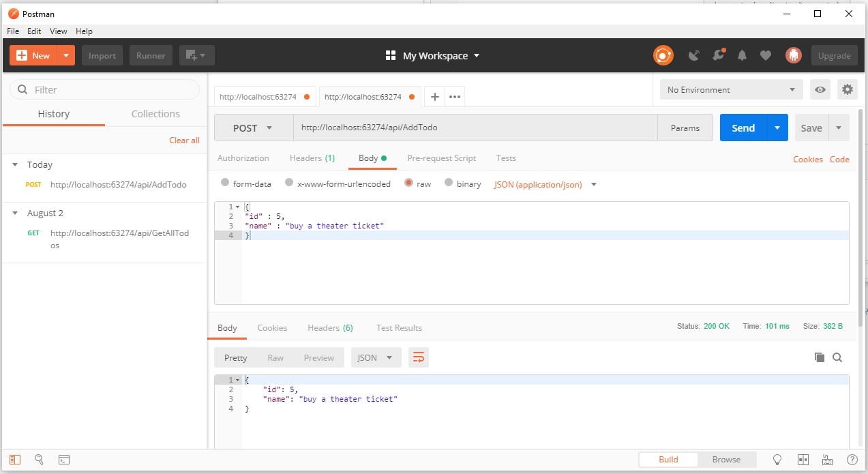Toggle the response line wrap icon
This screenshot has height=474, width=868.
tap(418, 357)
